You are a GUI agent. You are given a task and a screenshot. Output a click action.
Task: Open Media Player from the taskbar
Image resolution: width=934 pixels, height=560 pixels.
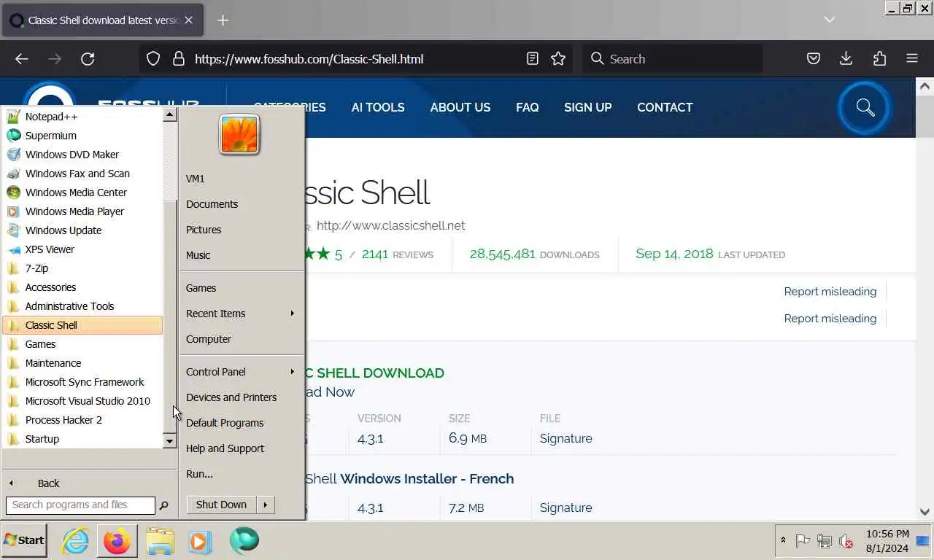tap(200, 541)
